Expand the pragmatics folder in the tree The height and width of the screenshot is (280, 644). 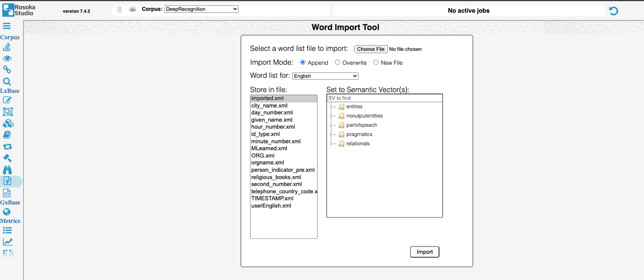(332, 134)
